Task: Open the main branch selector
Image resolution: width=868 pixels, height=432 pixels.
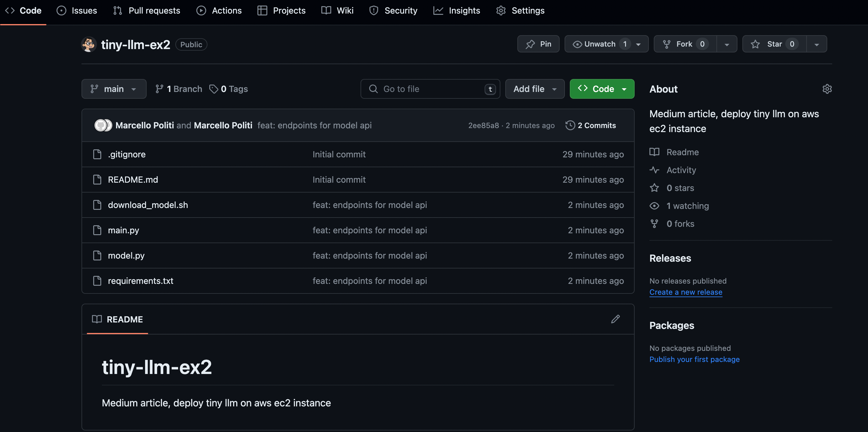Action: point(114,89)
